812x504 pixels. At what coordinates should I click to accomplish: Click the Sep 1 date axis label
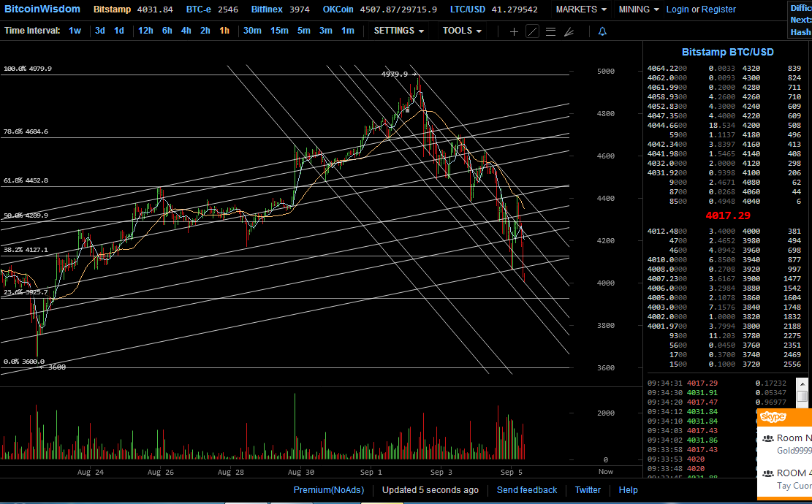pos(371,472)
